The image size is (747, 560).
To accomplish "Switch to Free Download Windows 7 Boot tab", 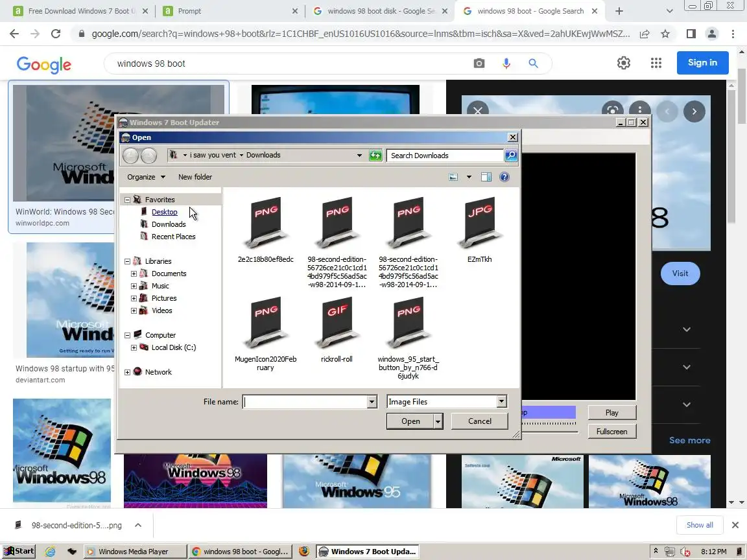I will [x=81, y=11].
